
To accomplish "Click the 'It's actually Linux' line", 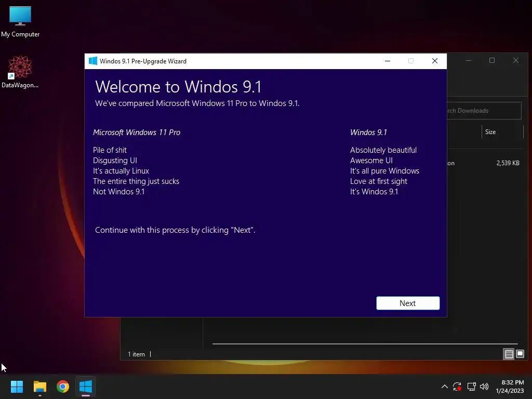I will (x=121, y=171).
